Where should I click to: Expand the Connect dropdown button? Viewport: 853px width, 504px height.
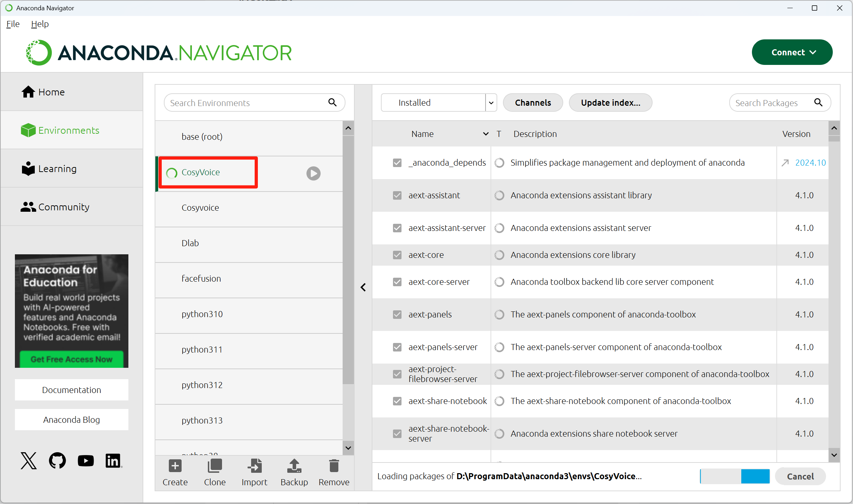coord(792,52)
